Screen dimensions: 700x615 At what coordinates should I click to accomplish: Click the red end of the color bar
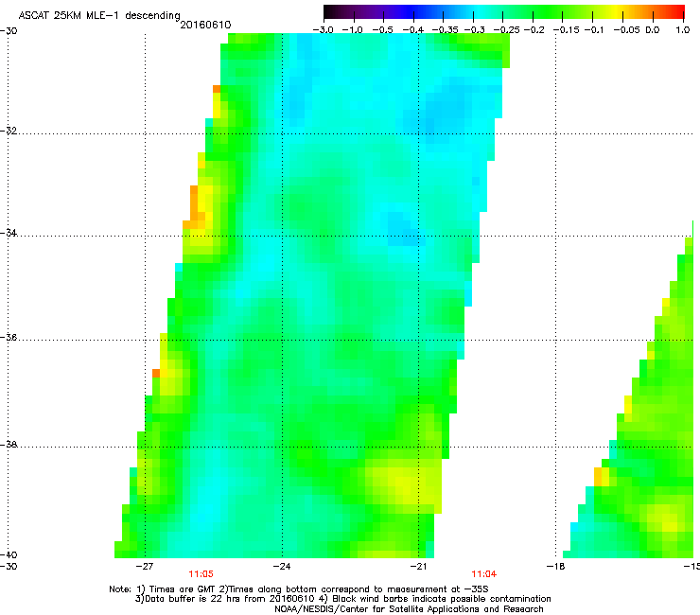[x=678, y=11]
